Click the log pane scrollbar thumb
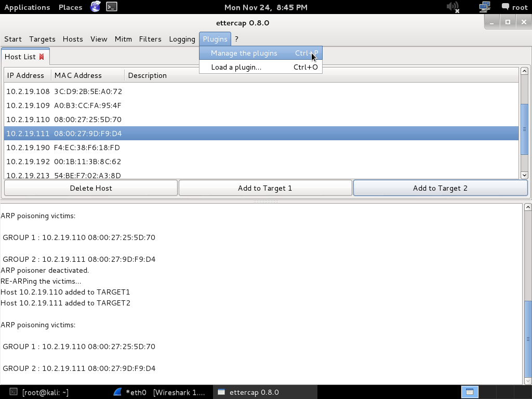The width and height of the screenshot is (532, 399). click(528, 339)
